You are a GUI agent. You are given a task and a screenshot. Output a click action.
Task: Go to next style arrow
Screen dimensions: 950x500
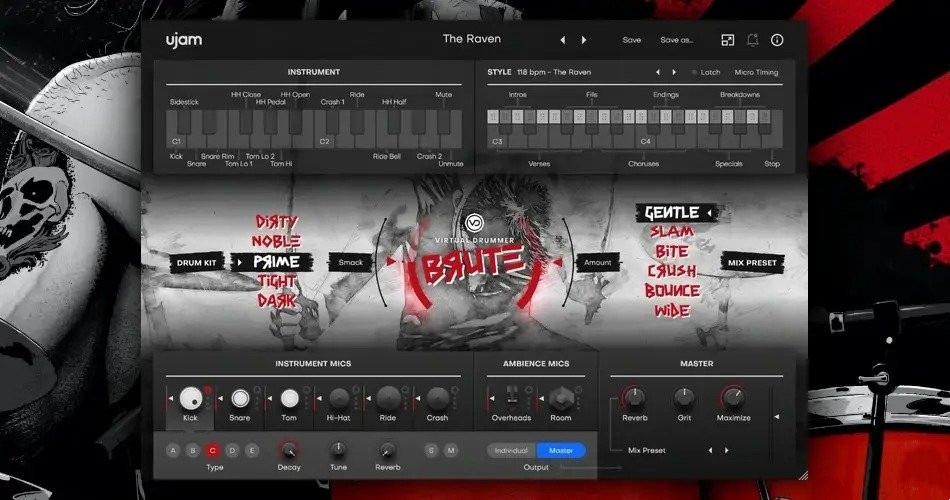[674, 72]
